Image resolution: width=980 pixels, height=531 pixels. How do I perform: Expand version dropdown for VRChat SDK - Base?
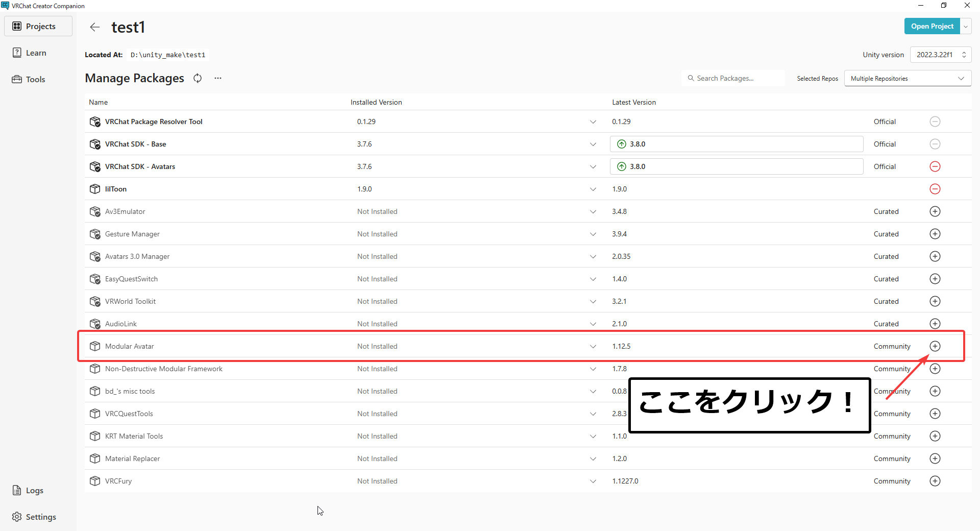(593, 144)
